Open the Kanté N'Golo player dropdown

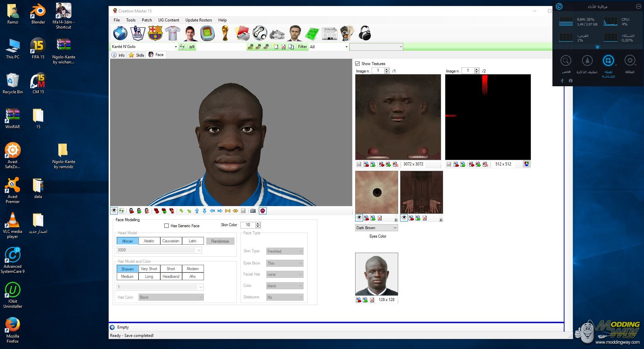coord(175,47)
